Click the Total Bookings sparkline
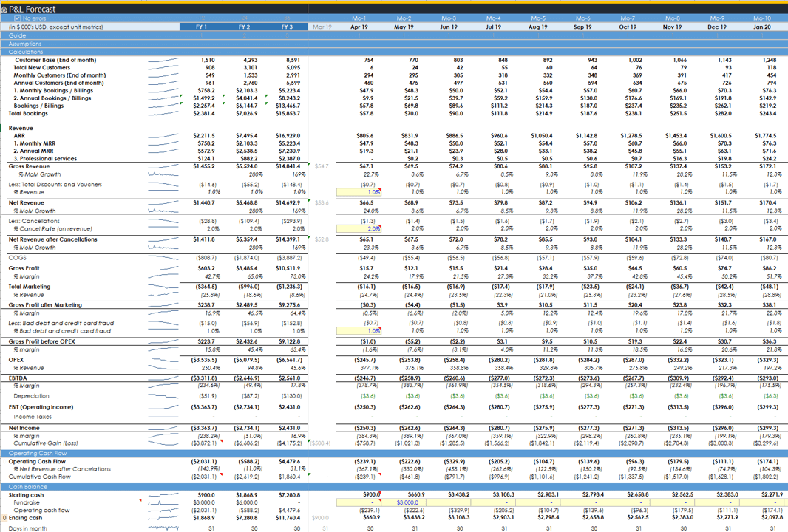The width and height of the screenshot is (788, 532). (x=163, y=114)
